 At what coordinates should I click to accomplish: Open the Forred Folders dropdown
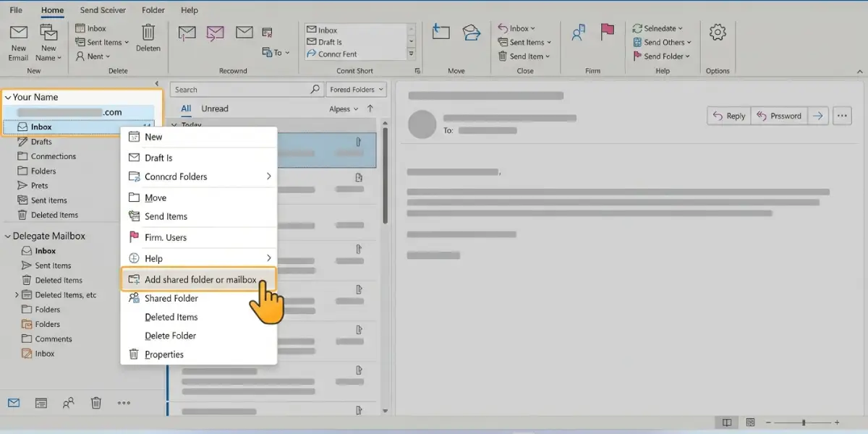356,90
